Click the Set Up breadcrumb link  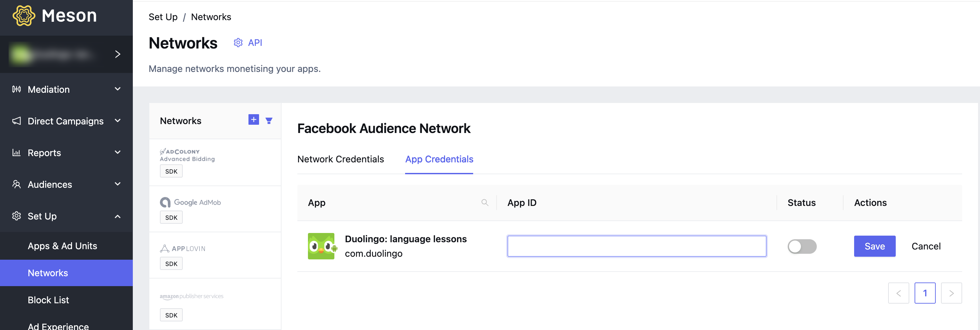[163, 17]
